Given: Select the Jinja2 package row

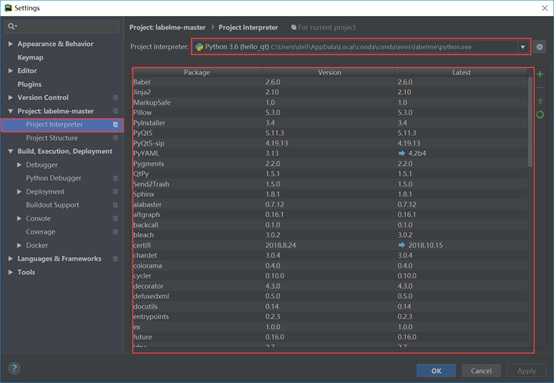Looking at the screenshot, I should pyautogui.click(x=330, y=92).
